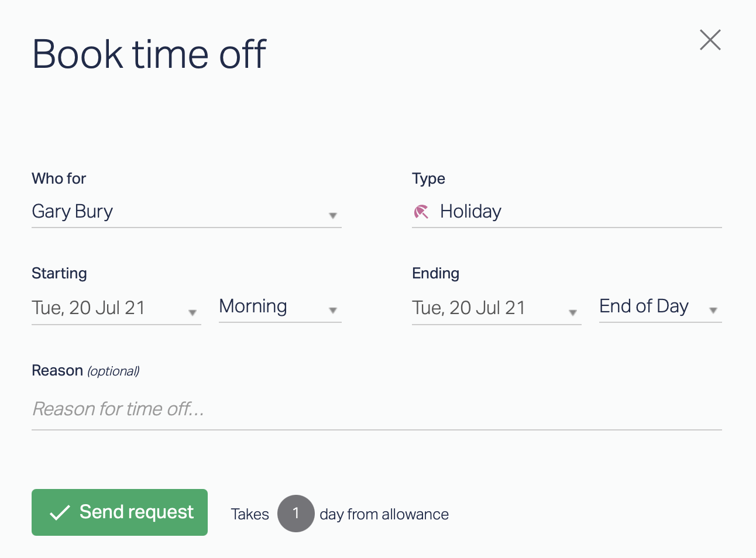Select the Morning start option text
Image resolution: width=756 pixels, height=558 pixels.
253,306
